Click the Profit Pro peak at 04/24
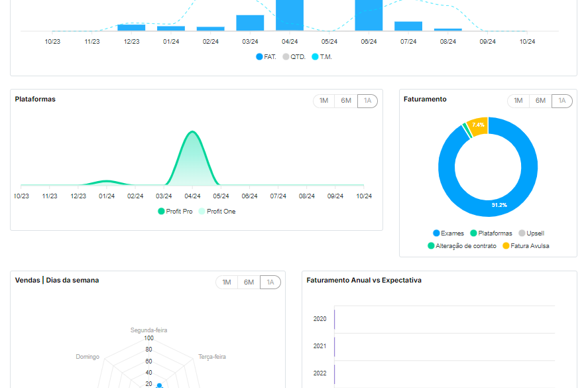Image resolution: width=588 pixels, height=388 pixels. pyautogui.click(x=192, y=132)
